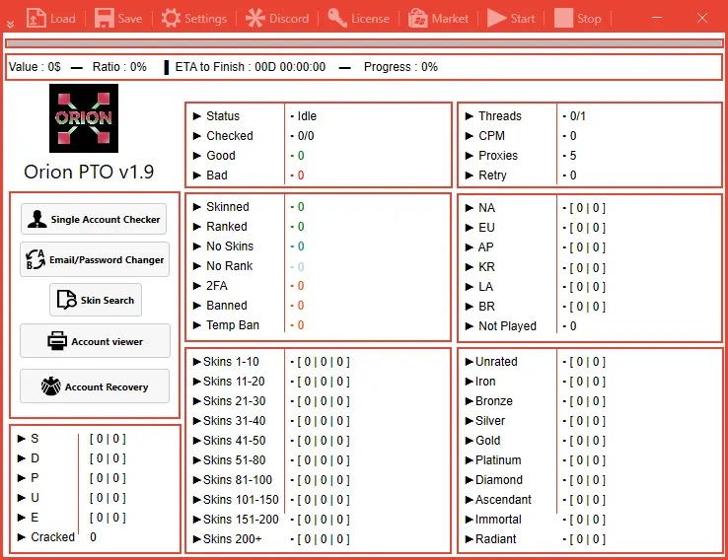Click the License key icon
The image size is (728, 560).
pyautogui.click(x=337, y=18)
